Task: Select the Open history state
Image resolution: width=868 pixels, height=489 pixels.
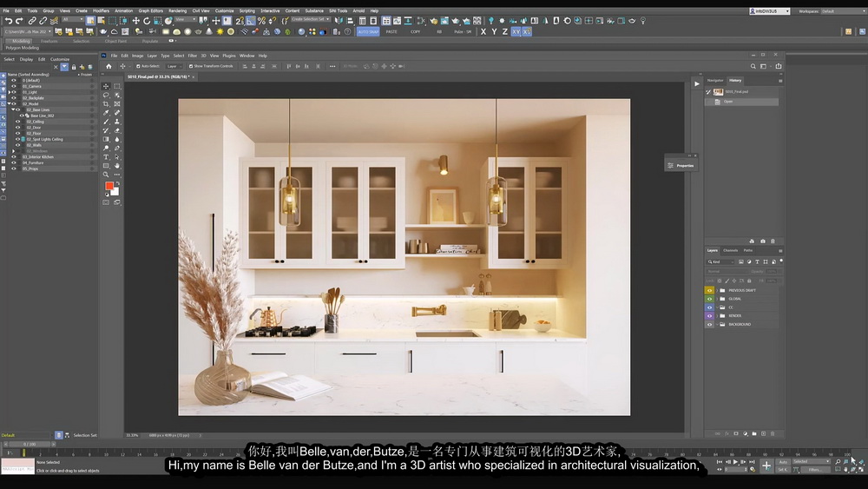Action: [741, 102]
